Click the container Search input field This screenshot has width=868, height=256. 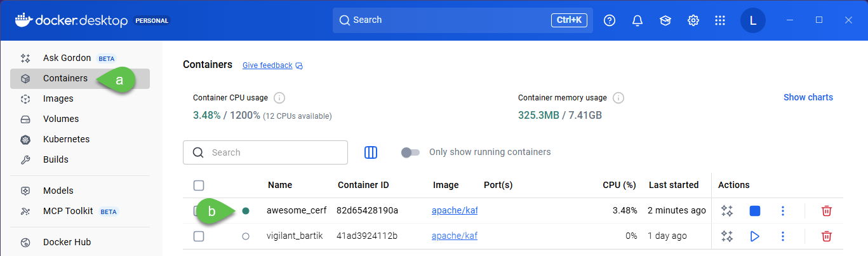click(273, 152)
